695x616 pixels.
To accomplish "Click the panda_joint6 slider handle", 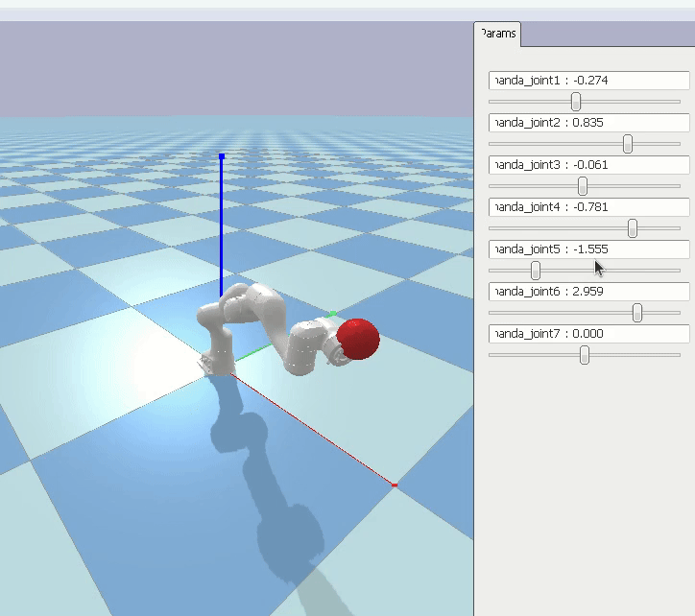I will pos(637,313).
